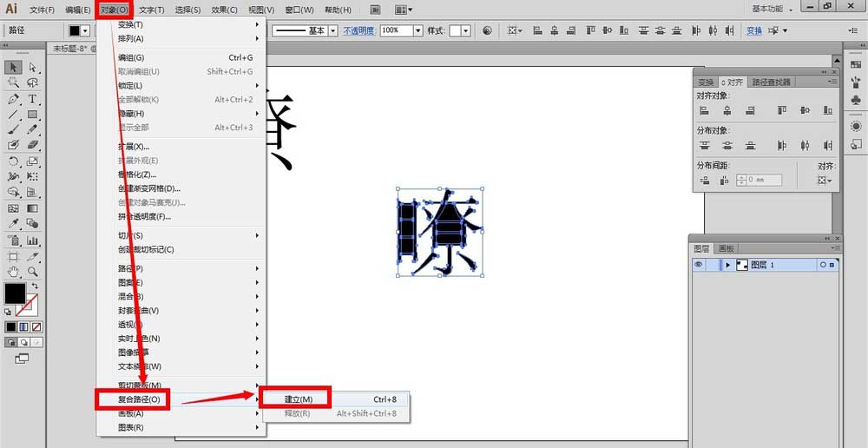Image resolution: width=868 pixels, height=448 pixels.
Task: Select the Pen tool
Action: click(x=14, y=99)
